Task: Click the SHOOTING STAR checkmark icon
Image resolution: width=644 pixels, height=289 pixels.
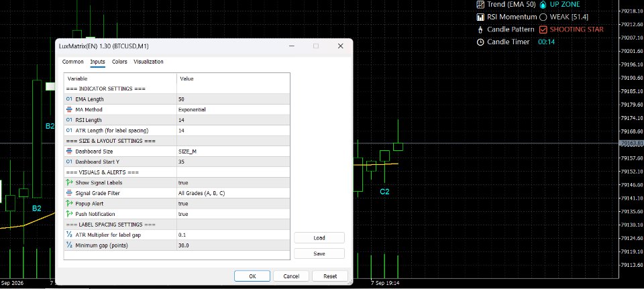Action: pyautogui.click(x=543, y=30)
